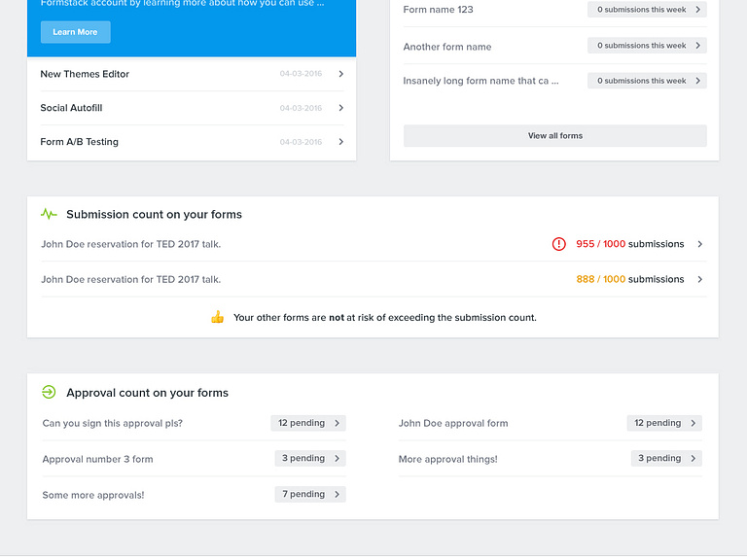This screenshot has width=747, height=560.
Task: Open the New Themes Editor article
Action: [x=85, y=74]
